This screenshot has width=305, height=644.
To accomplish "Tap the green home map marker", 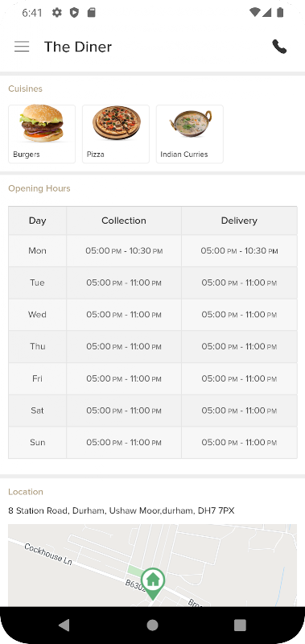I will coord(153,583).
